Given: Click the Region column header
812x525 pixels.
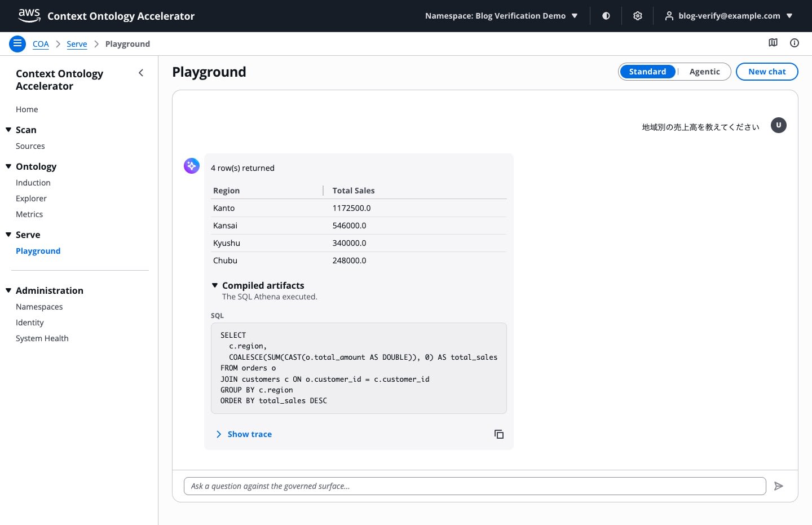Looking at the screenshot, I should tap(227, 191).
